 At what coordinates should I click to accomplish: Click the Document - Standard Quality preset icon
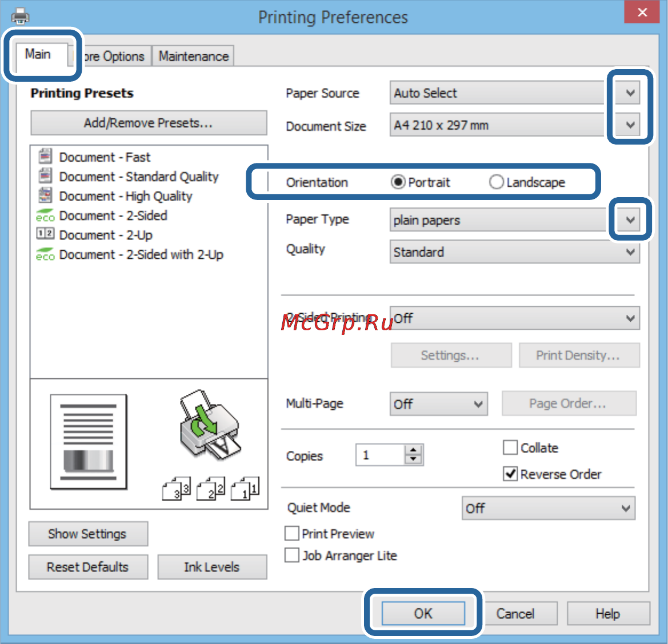[45, 175]
